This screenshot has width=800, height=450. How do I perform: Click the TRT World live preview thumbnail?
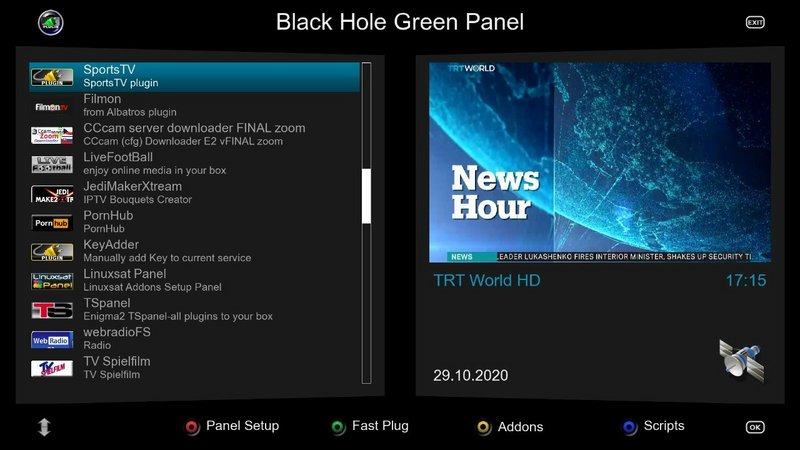click(x=599, y=162)
